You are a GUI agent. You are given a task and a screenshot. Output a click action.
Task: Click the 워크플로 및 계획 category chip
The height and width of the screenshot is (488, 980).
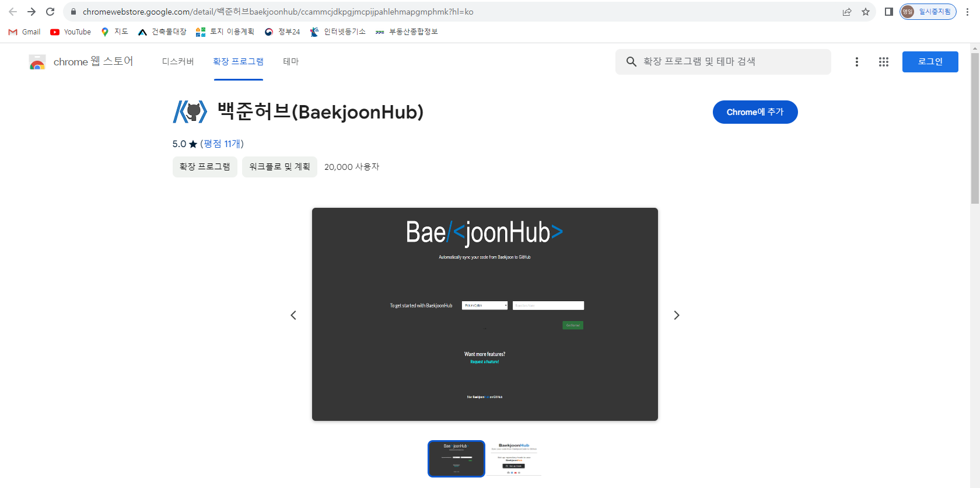tap(279, 167)
